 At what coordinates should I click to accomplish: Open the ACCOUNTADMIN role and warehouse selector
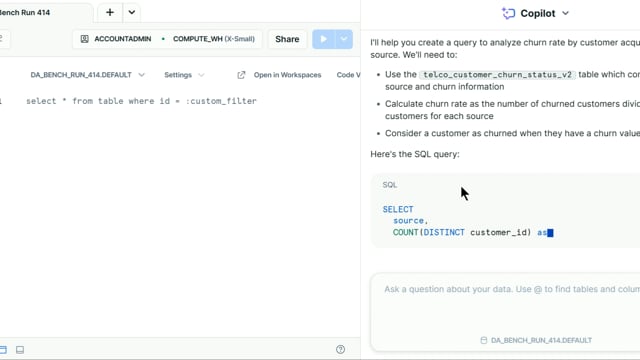tap(167, 39)
